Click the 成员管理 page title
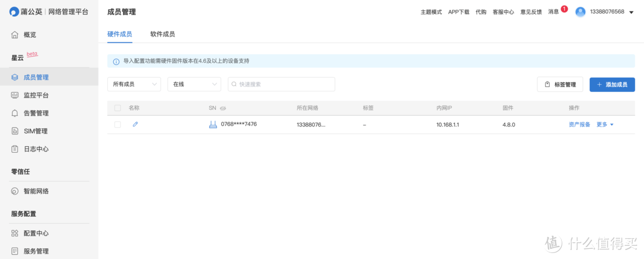This screenshot has height=259, width=644. (x=121, y=12)
